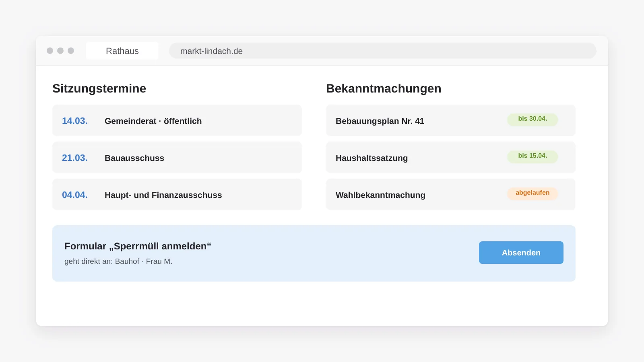Click the date 14.03.
The width and height of the screenshot is (644, 362).
pyautogui.click(x=75, y=121)
